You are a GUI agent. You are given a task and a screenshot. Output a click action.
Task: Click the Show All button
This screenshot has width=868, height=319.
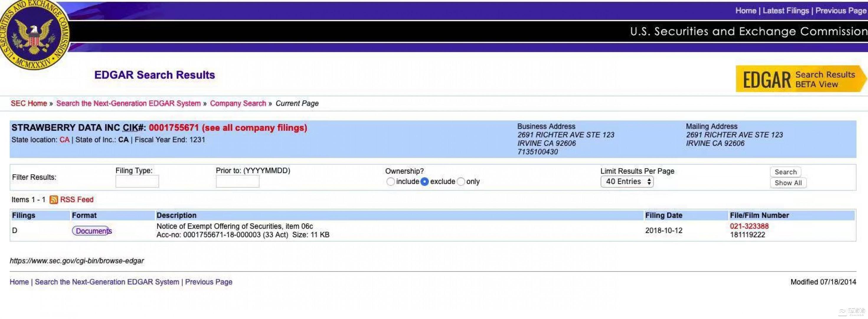[788, 183]
